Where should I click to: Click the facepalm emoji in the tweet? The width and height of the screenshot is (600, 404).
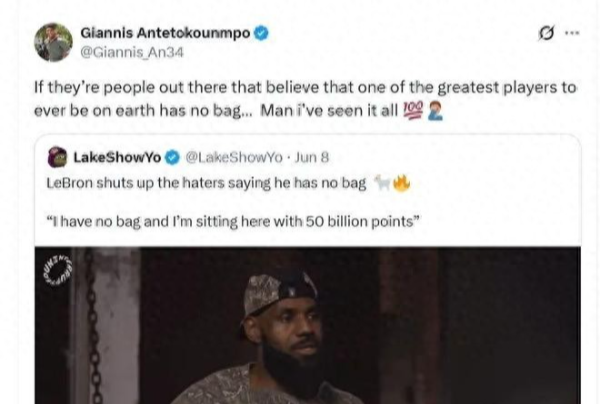[x=435, y=111]
